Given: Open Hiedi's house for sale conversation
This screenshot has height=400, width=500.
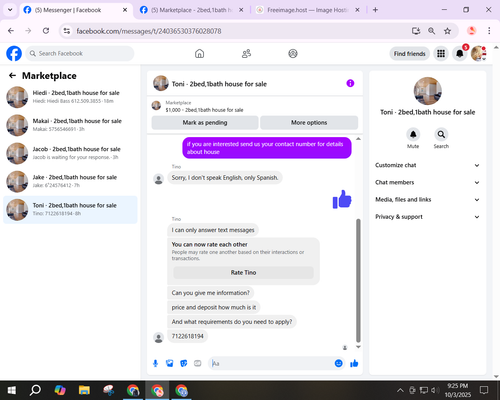Looking at the screenshot, I should coord(70,97).
